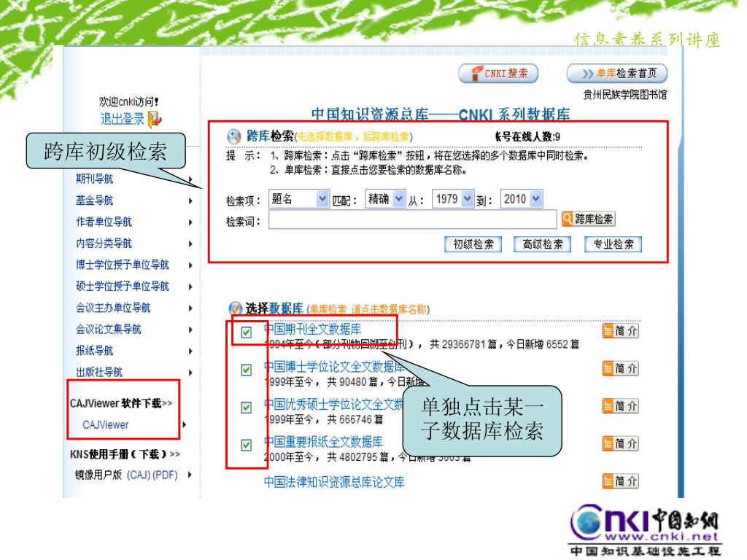Open 硕士学位授予单位导航 menu item
This screenshot has height=560, width=747.
123,286
